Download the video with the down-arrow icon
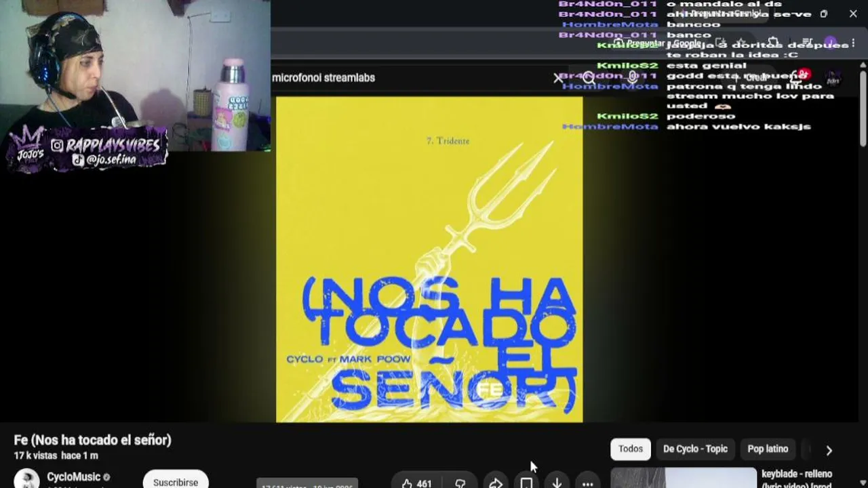 [557, 483]
